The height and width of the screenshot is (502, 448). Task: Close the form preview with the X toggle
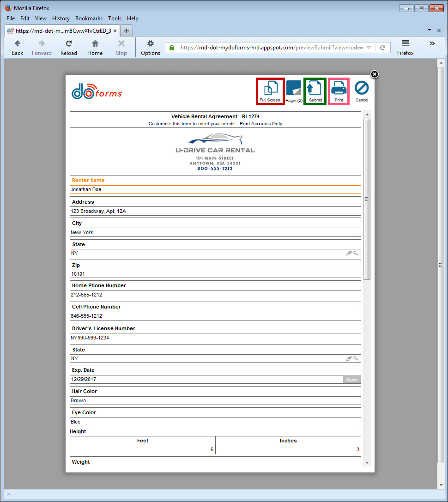click(x=374, y=74)
